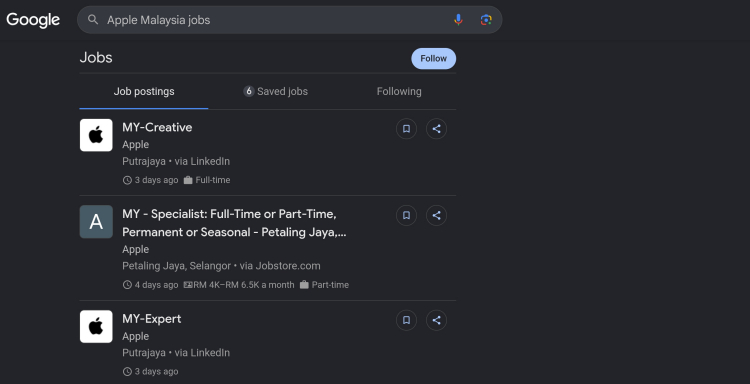Click the clock icon beside MY-Creative's 3 days ago

point(127,180)
